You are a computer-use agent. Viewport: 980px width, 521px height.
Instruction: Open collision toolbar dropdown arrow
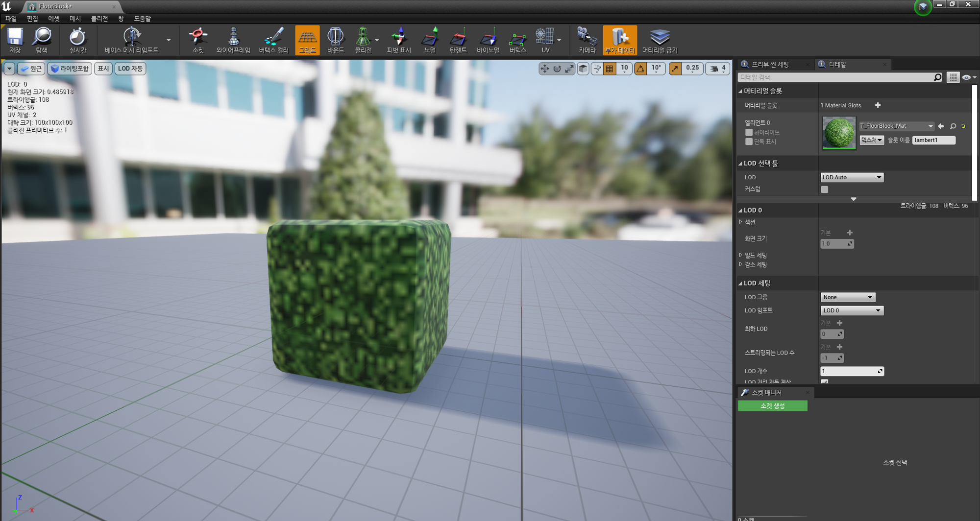click(x=377, y=40)
